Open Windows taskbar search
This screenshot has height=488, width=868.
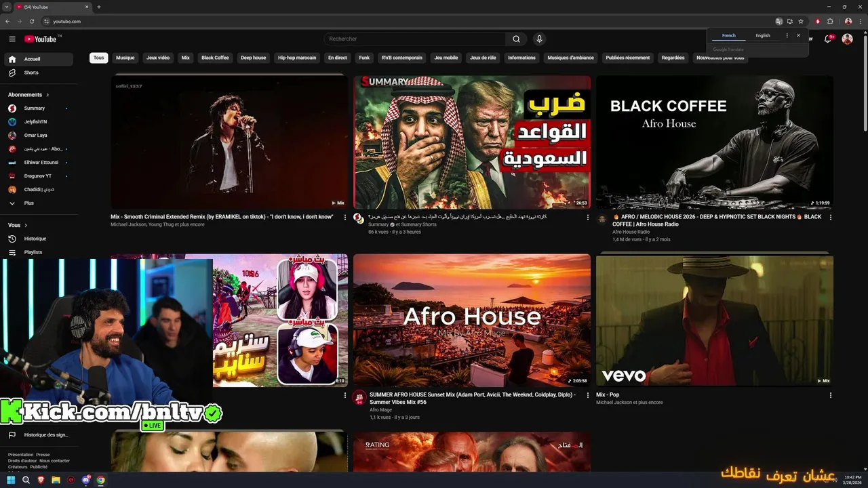26,480
